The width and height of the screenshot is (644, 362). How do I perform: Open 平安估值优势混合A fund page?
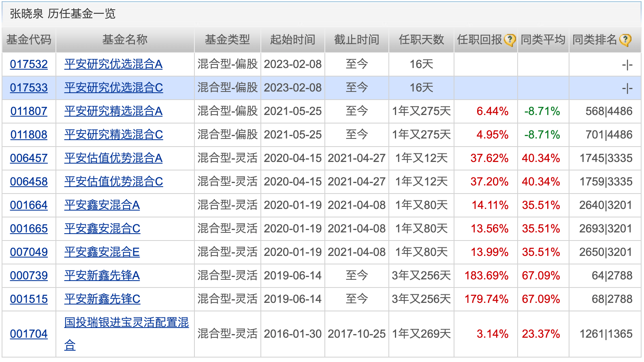113,158
